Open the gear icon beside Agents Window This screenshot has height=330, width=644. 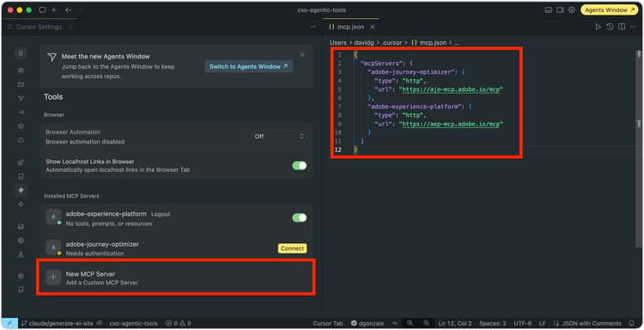click(x=571, y=9)
